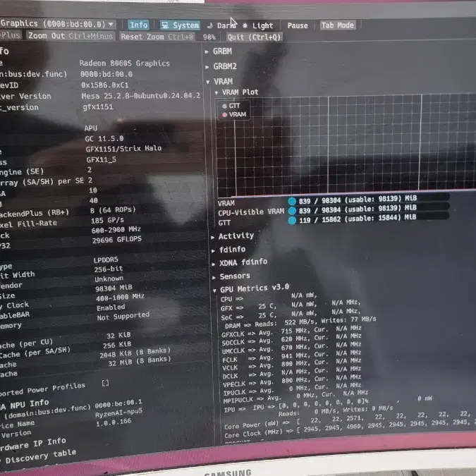Click Zoom Out button
Screen dimensions: 476x476
(x=70, y=36)
